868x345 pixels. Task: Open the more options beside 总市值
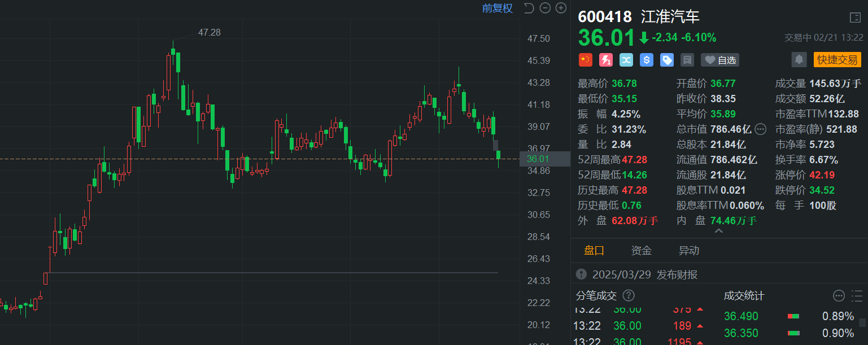[760, 129]
